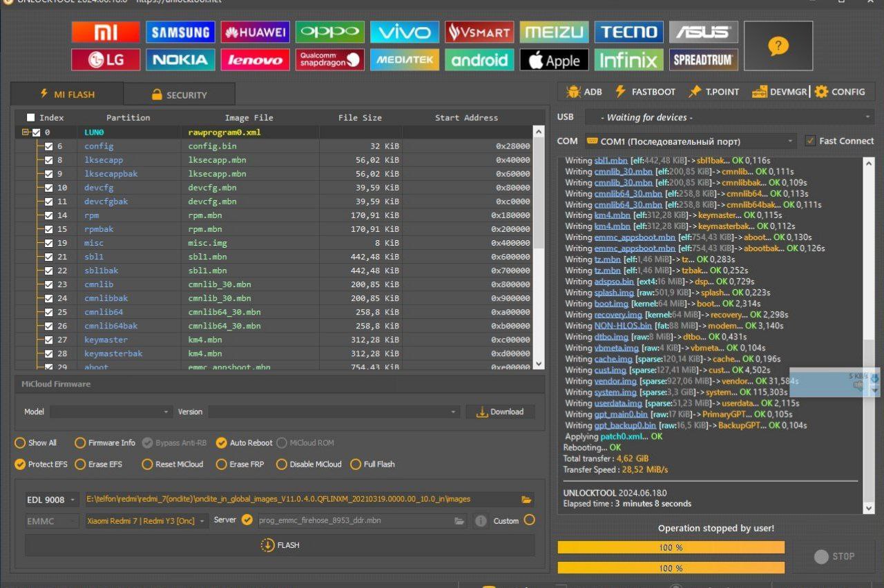Click the Download firmware button

pos(500,411)
